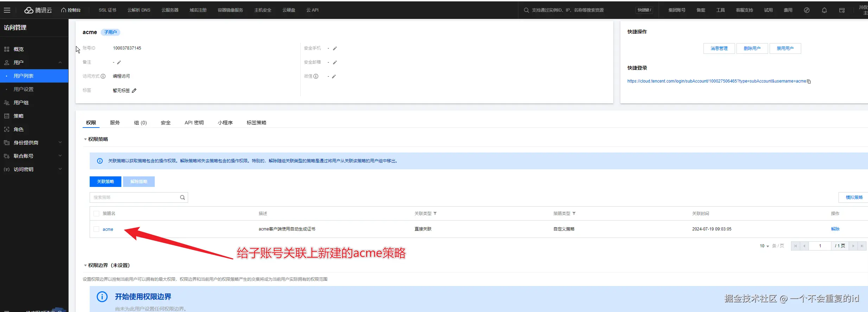Switch to the 标签策略 tab
The width and height of the screenshot is (868, 312).
(256, 123)
